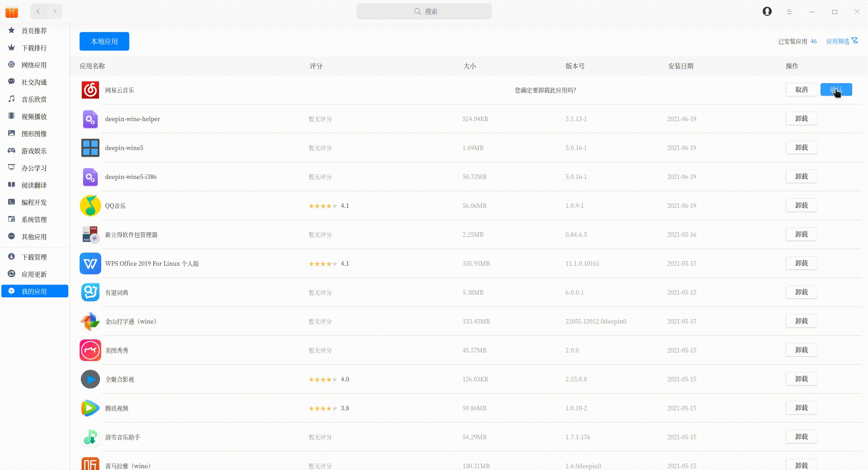Click the 安装日期 column header
Viewport: 868px width, 470px height.
[x=680, y=66]
